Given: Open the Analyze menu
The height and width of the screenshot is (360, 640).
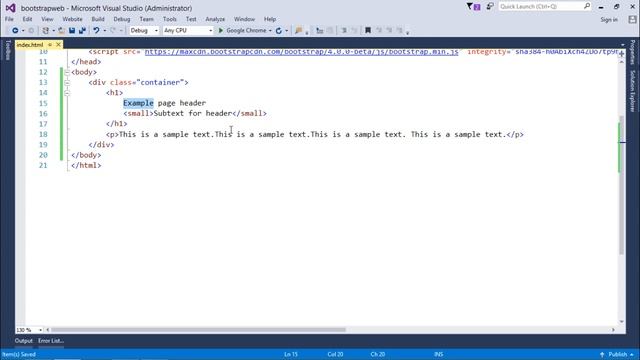Looking at the screenshot, I should coord(215,19).
